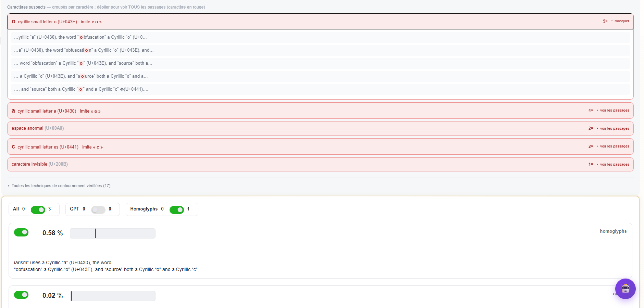Enable the GPT filter switch

pos(98,210)
